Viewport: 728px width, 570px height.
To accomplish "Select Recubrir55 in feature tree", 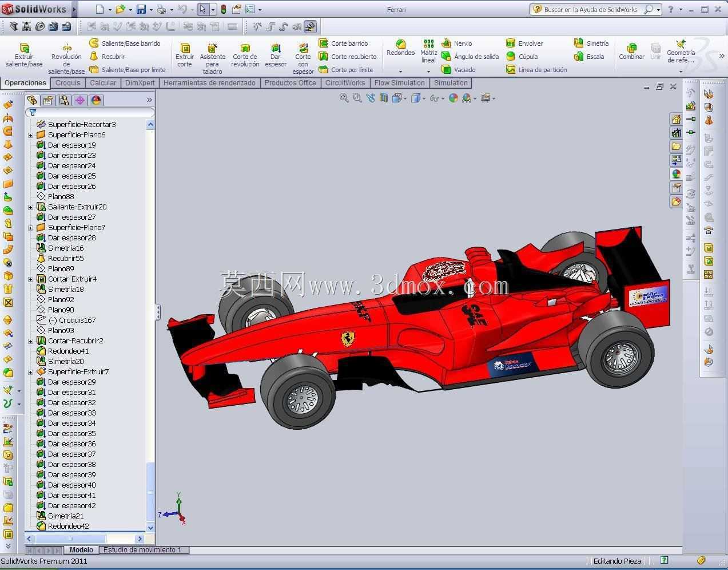I will pyautogui.click(x=60, y=259).
